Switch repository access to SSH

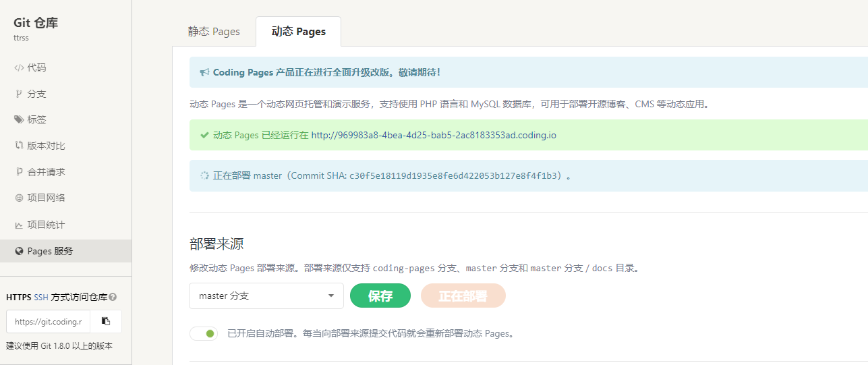point(41,297)
